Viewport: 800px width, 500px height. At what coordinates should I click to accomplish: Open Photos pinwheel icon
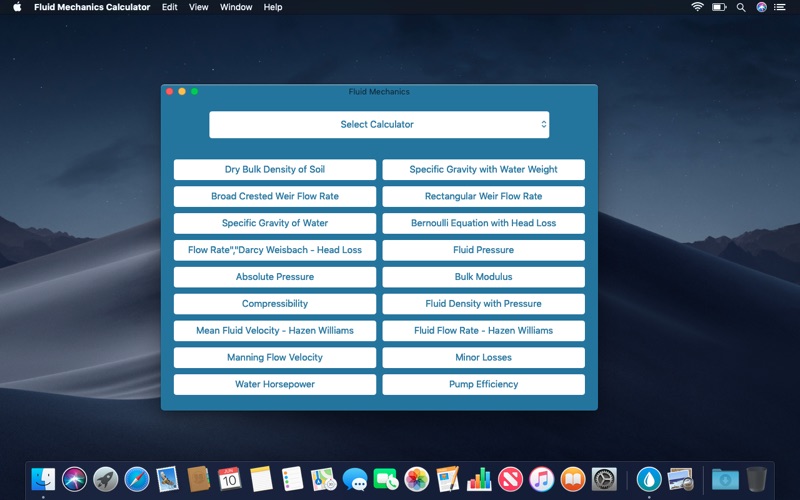pos(417,479)
